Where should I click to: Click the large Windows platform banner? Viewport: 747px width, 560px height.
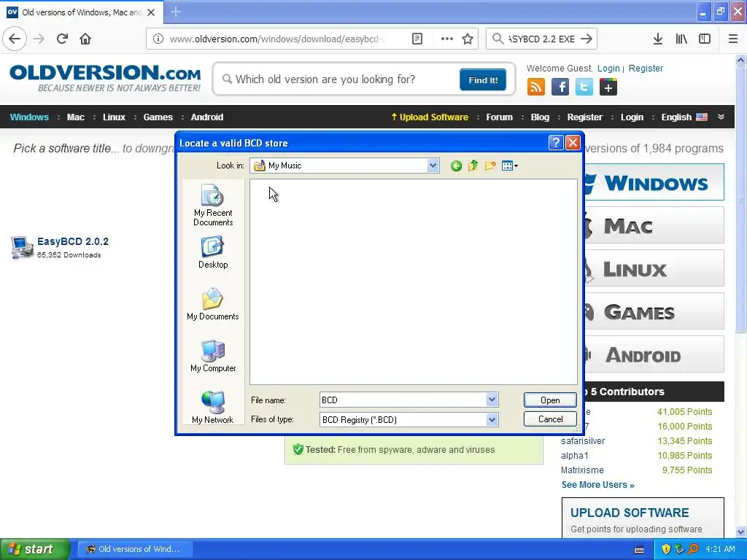tap(654, 182)
